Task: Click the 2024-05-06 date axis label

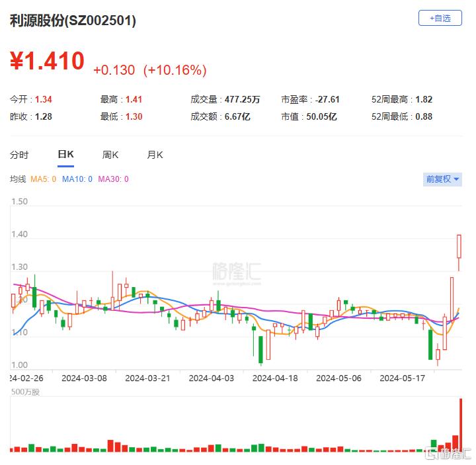Action: (x=338, y=378)
